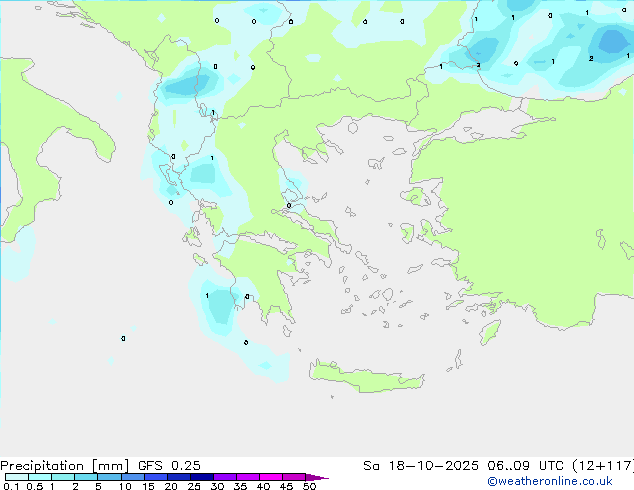Select the 0.5–1 mm legend swatch
This screenshot has height=490, width=634.
40,477
